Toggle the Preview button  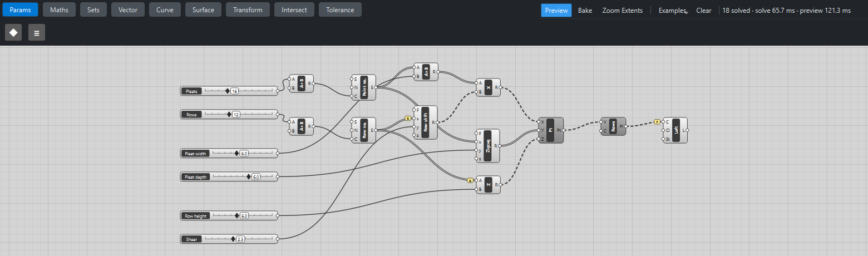click(x=556, y=10)
